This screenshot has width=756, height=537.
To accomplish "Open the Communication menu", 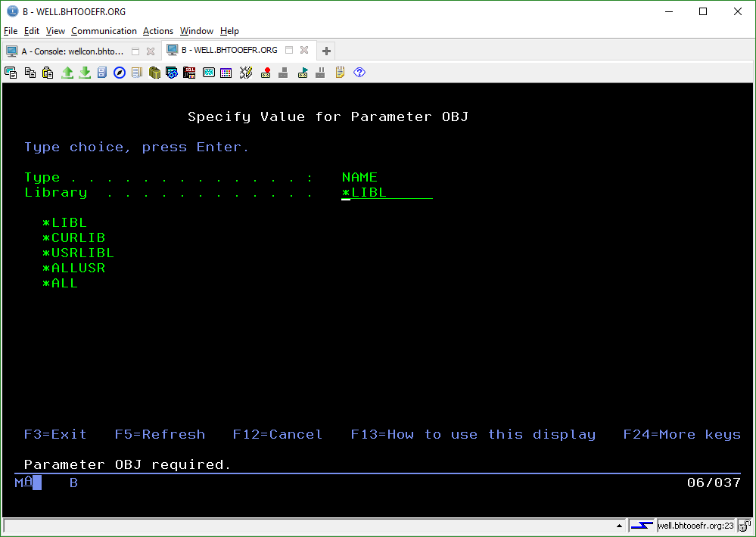I will pyautogui.click(x=104, y=31).
